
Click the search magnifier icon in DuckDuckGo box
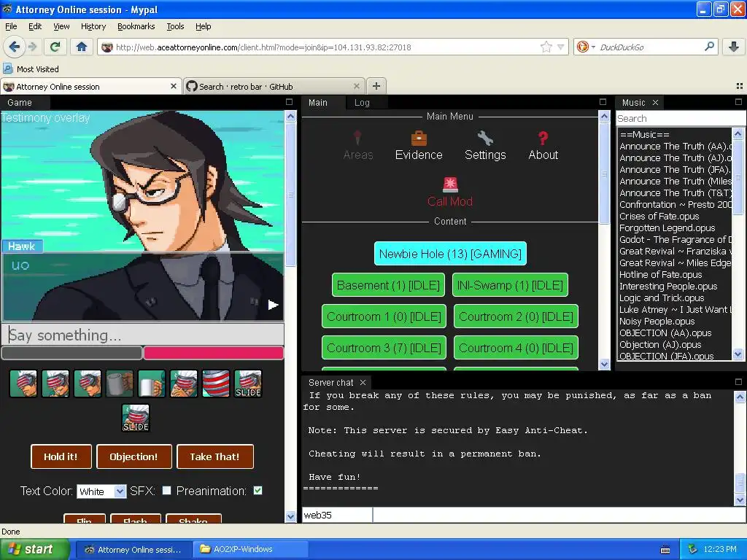(709, 47)
